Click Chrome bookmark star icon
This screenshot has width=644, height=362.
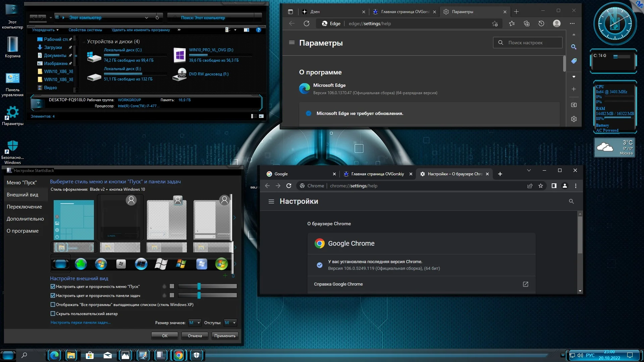[541, 186]
